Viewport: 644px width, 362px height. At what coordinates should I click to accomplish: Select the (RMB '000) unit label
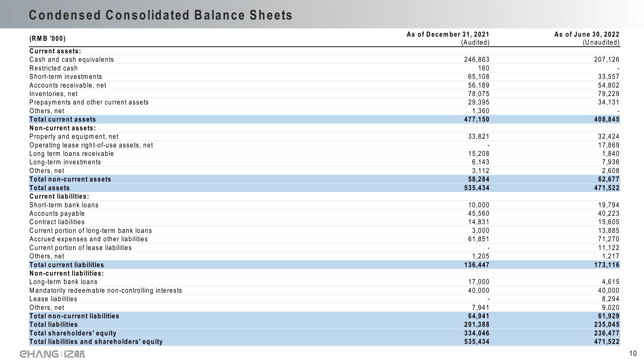pos(48,38)
